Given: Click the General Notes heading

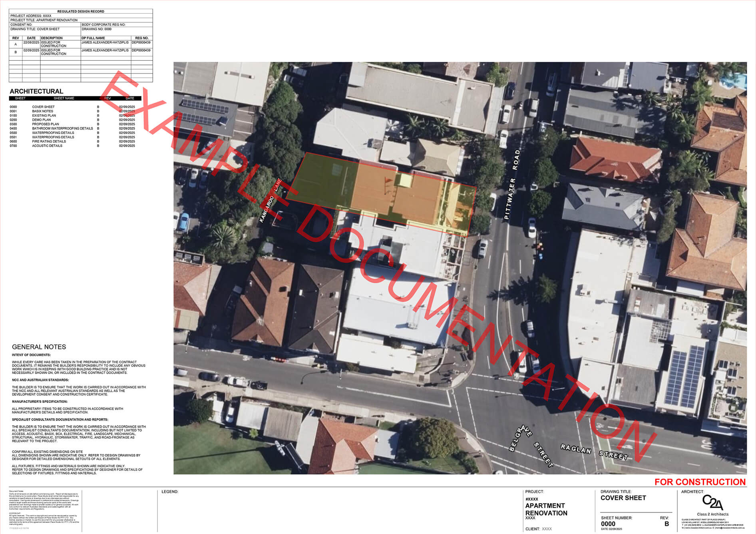Looking at the screenshot, I should (x=39, y=347).
